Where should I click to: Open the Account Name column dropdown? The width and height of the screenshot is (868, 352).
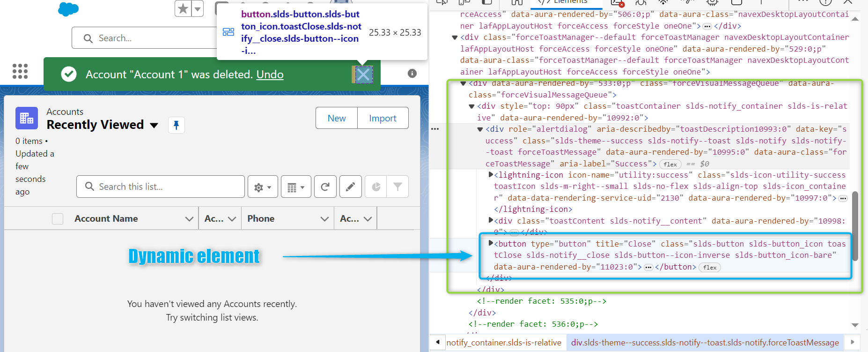point(189,219)
